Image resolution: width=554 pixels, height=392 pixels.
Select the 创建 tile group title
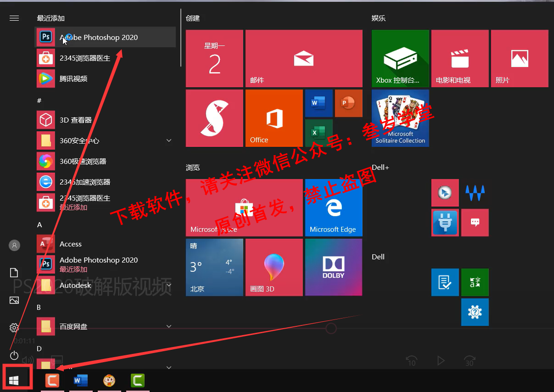pyautogui.click(x=193, y=18)
